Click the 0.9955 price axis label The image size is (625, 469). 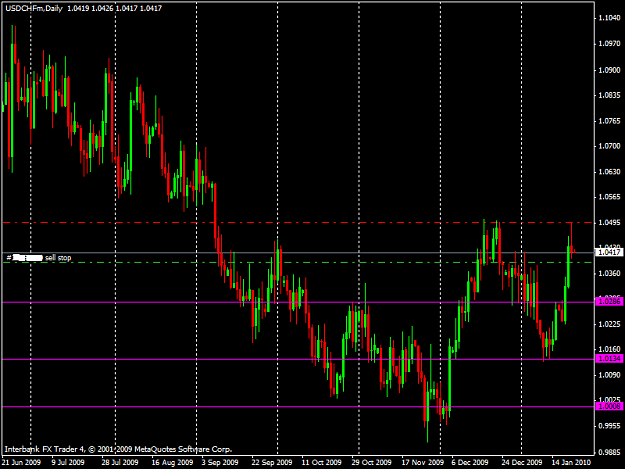pos(609,426)
